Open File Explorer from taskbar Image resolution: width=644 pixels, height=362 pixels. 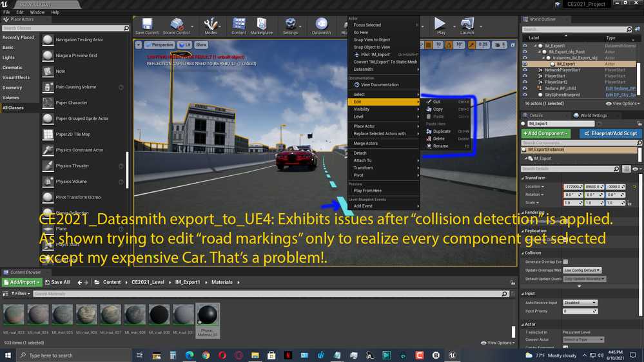point(255,355)
